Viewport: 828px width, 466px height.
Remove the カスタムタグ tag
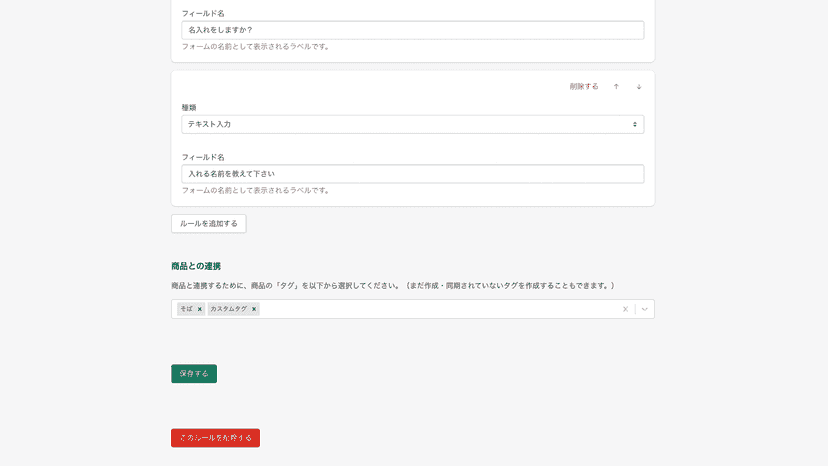point(254,309)
